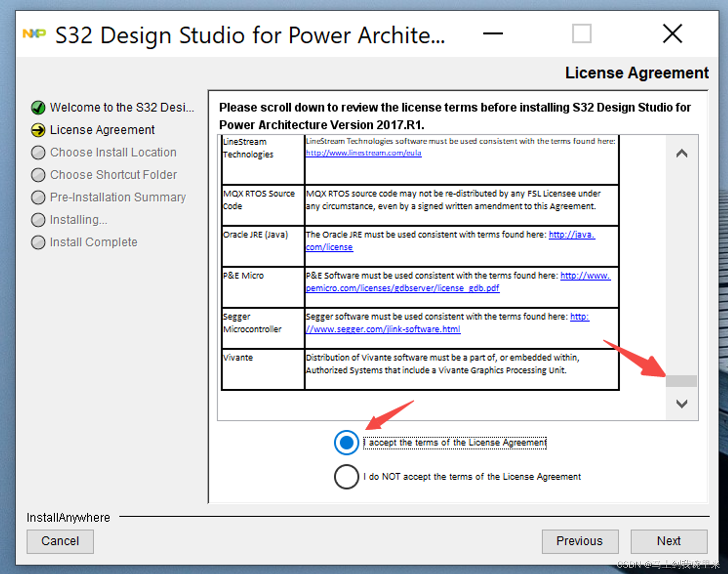
Task: Click the 'Segger Microcontroller' table cell
Action: pyautogui.click(x=263, y=328)
